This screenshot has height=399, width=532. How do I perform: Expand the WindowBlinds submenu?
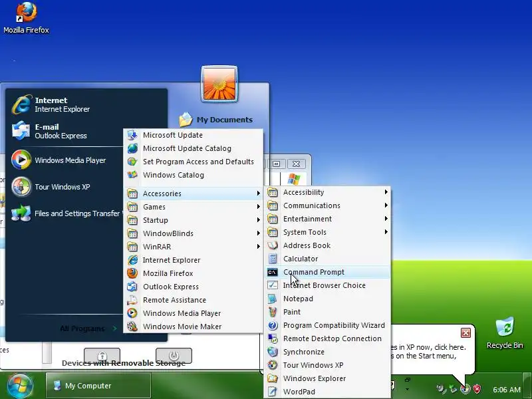(194, 233)
